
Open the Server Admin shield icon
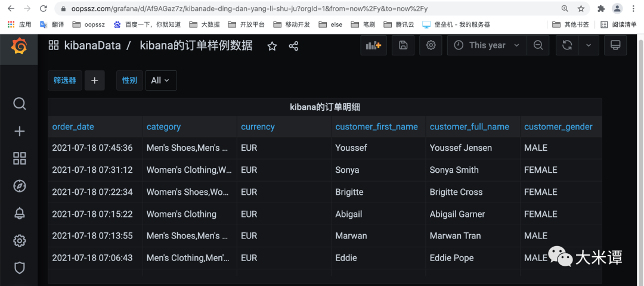point(19,268)
